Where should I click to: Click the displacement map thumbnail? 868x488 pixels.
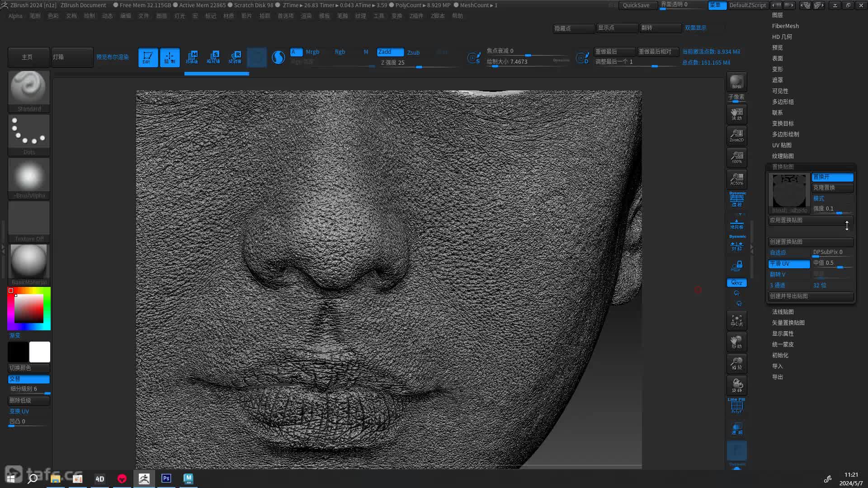[x=789, y=193]
